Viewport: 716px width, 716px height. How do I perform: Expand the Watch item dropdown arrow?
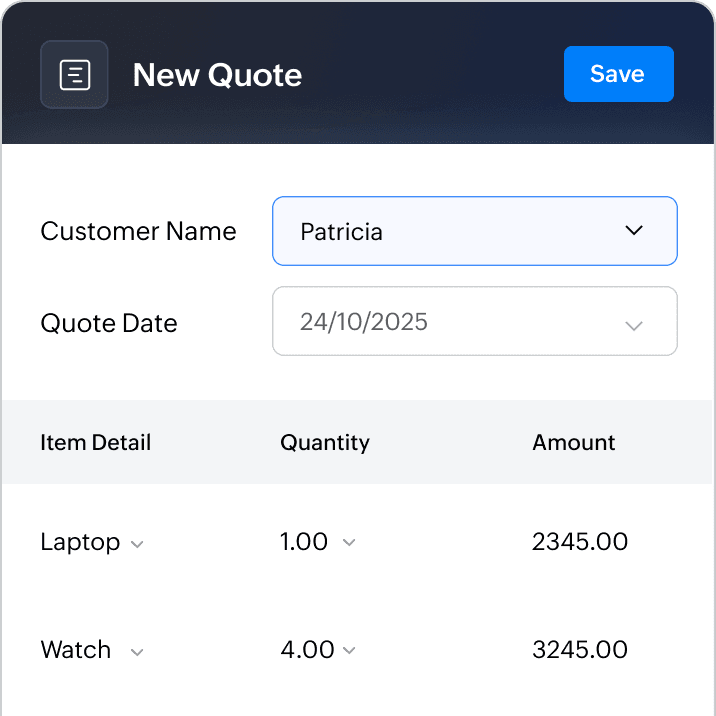(138, 652)
